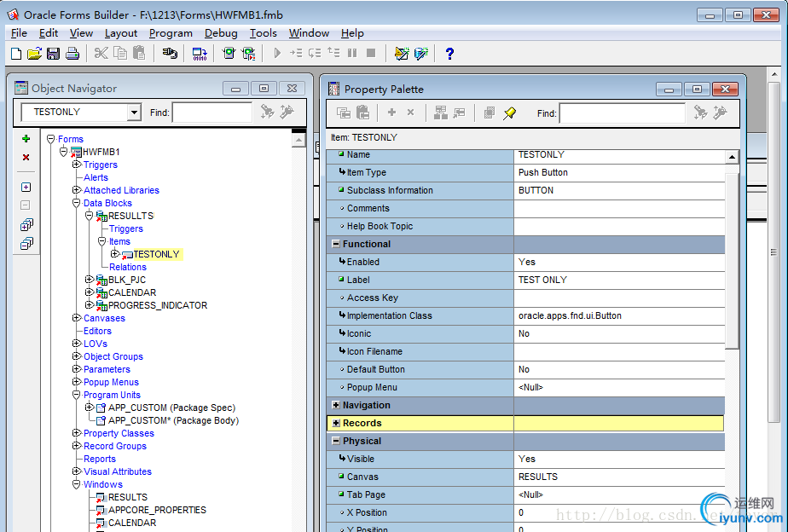
Task: Click the Property Palette Find field
Action: (622, 113)
